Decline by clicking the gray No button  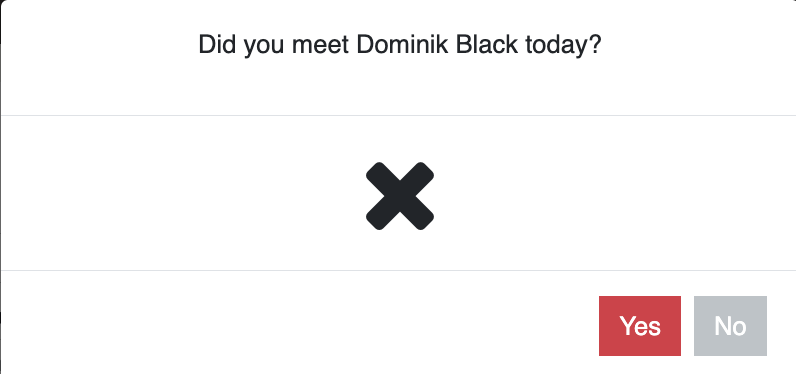730,326
